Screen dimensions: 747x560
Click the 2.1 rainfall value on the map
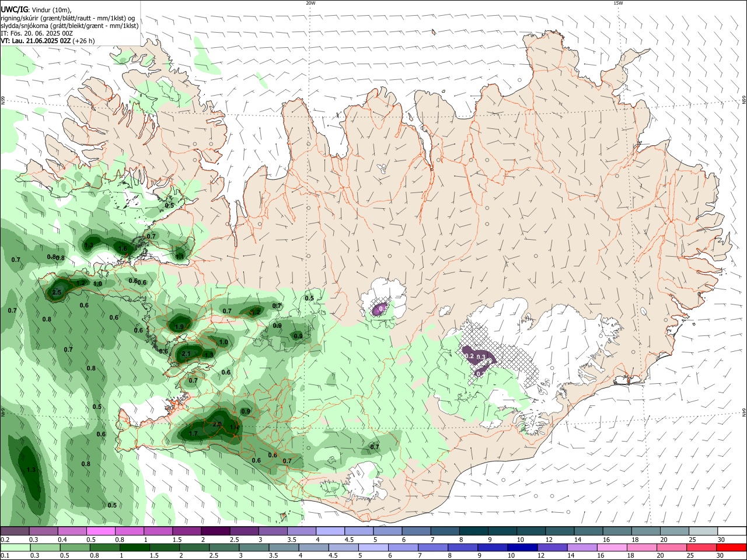[186, 353]
